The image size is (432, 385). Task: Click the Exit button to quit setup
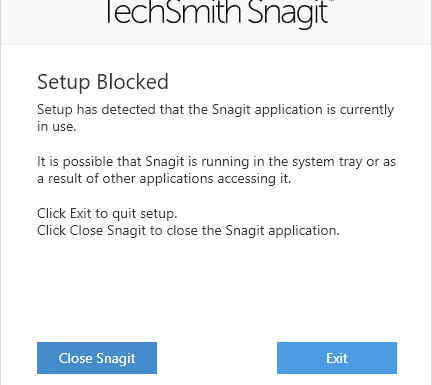click(x=337, y=358)
